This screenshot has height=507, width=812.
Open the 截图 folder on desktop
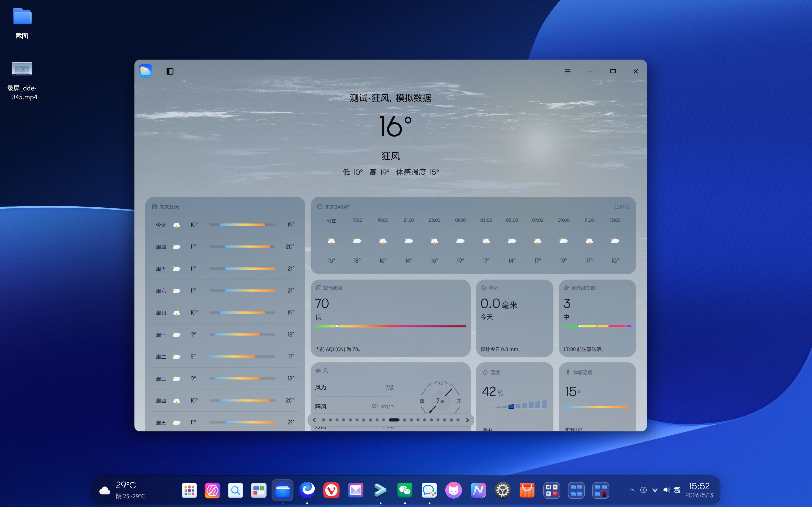pyautogui.click(x=22, y=23)
